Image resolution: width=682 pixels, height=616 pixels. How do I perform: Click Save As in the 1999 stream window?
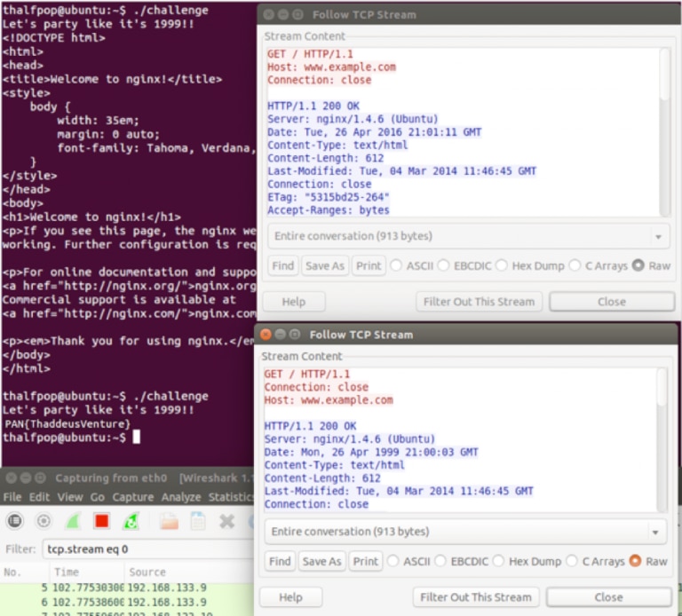click(x=321, y=561)
